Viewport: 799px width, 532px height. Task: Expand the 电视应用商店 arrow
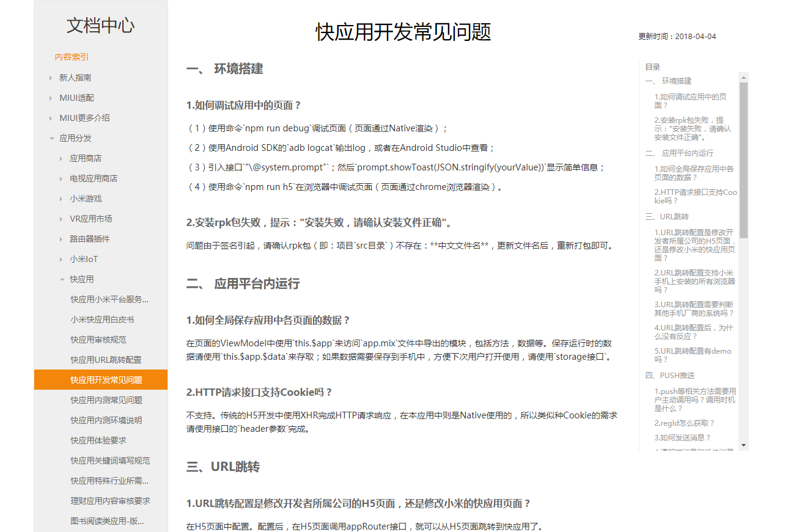(x=61, y=178)
